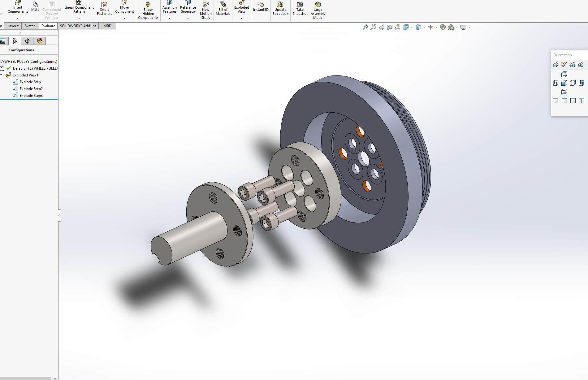Viewport: 588px width, 380px height.
Task: Open the Display Style dropdown arrow
Action: point(424,28)
